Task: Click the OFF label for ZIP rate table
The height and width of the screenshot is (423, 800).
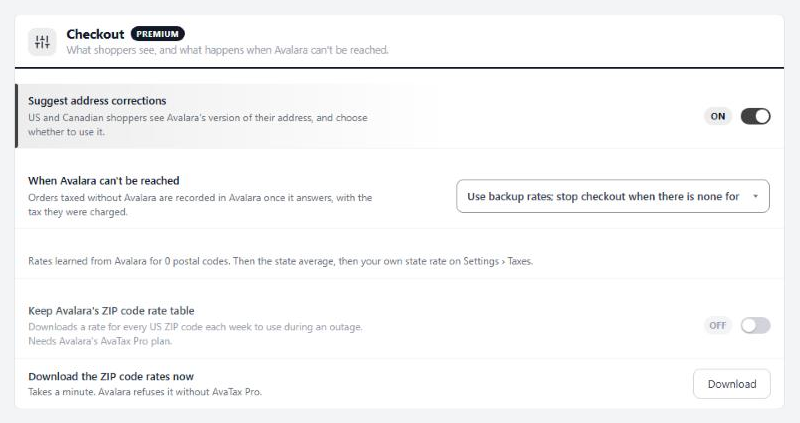Action: pos(717,326)
